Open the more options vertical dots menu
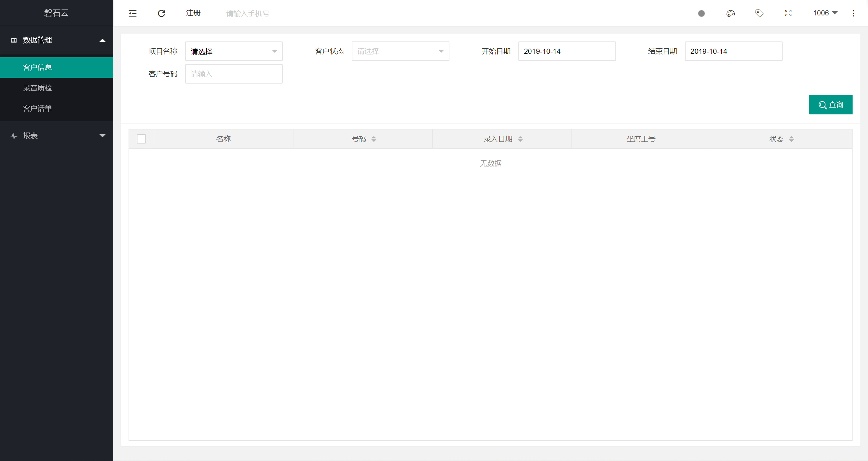 [853, 13]
